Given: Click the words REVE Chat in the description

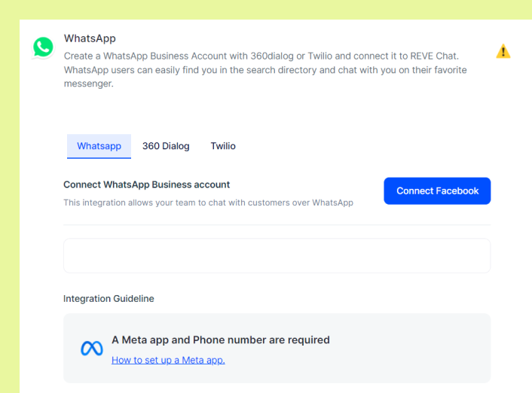Looking at the screenshot, I should [x=434, y=56].
